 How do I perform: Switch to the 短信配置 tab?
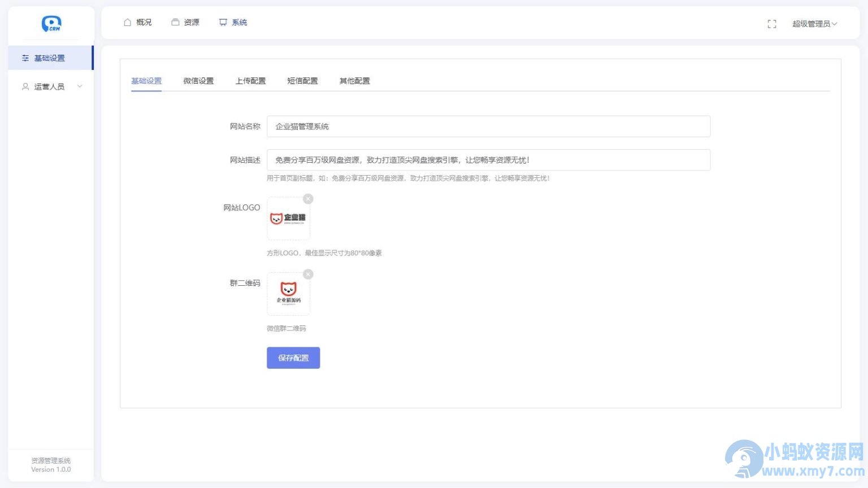tap(302, 81)
